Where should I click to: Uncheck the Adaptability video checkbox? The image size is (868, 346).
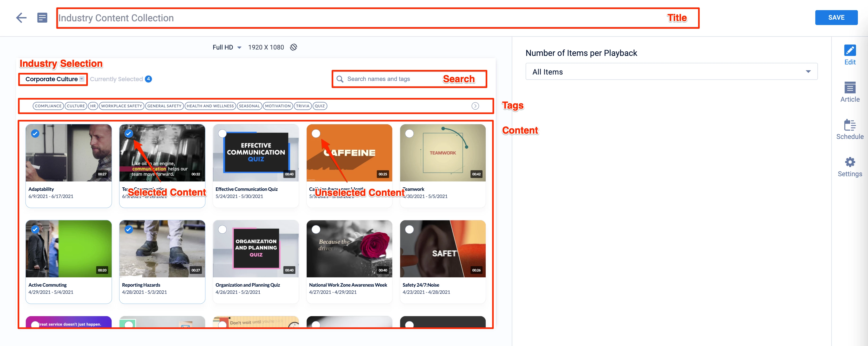[35, 133]
